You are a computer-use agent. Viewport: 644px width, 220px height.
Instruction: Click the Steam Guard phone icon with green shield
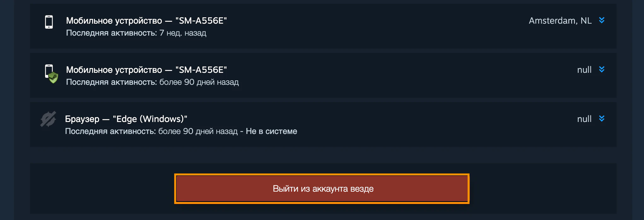[x=51, y=74]
